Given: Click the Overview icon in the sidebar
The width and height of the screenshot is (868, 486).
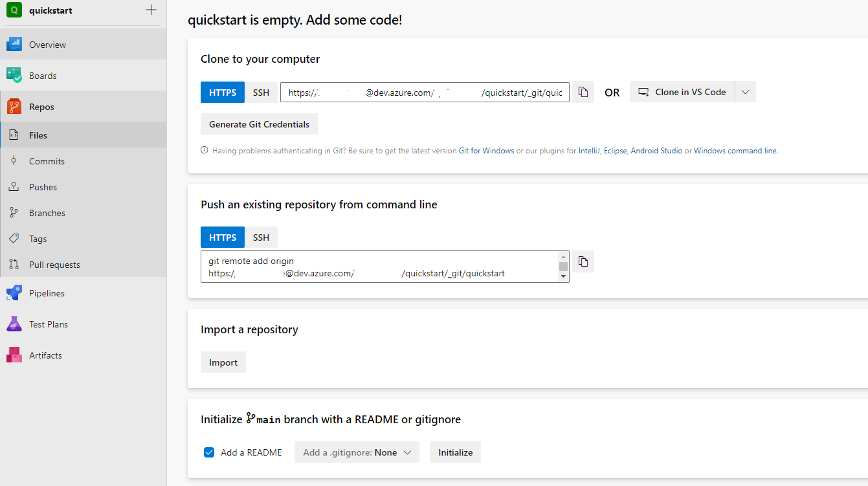Looking at the screenshot, I should click(14, 45).
